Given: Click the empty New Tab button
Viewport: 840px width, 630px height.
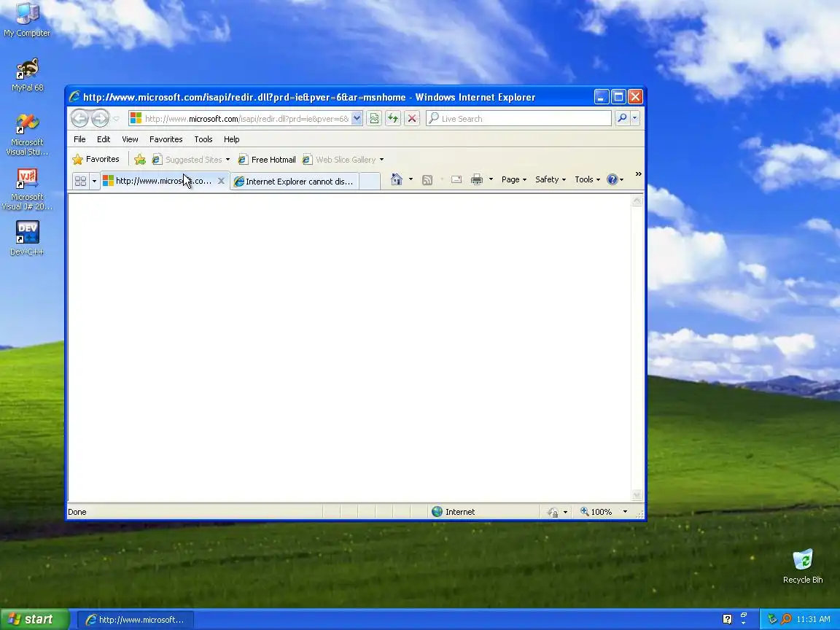Looking at the screenshot, I should coord(369,182).
